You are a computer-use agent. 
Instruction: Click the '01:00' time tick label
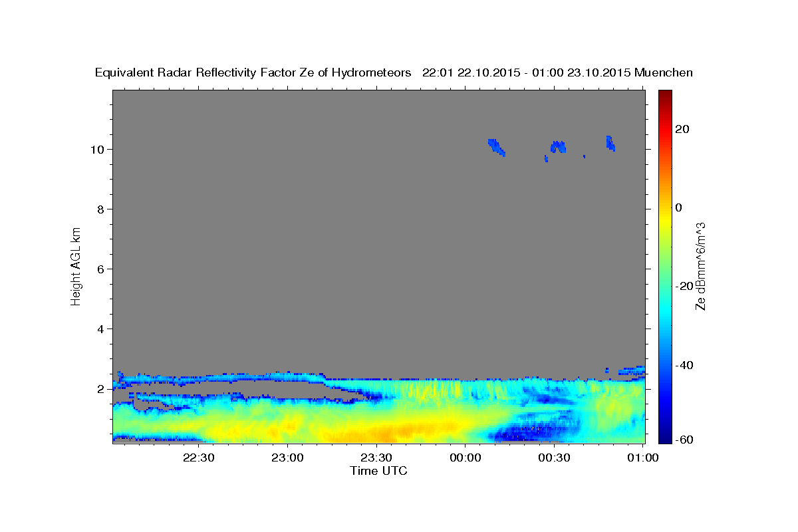644,458
